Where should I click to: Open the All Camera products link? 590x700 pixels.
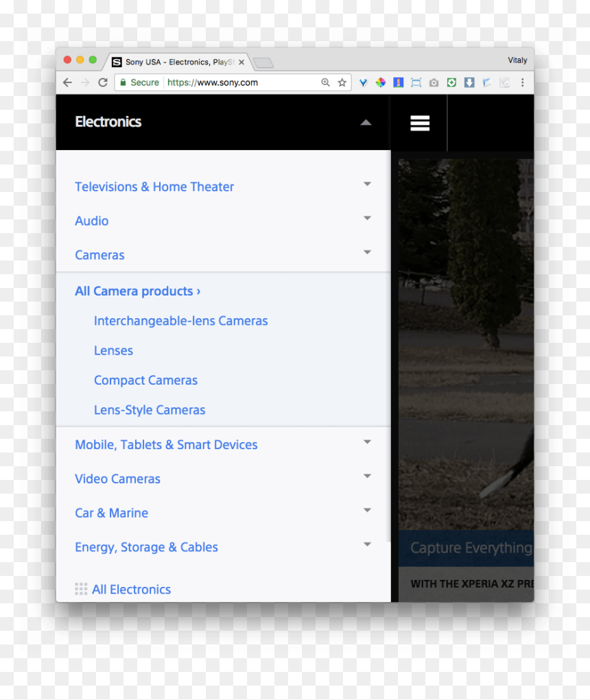coord(138,291)
